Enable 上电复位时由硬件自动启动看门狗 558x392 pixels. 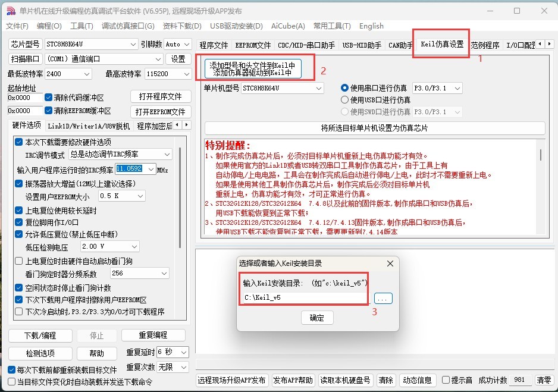click(x=19, y=261)
